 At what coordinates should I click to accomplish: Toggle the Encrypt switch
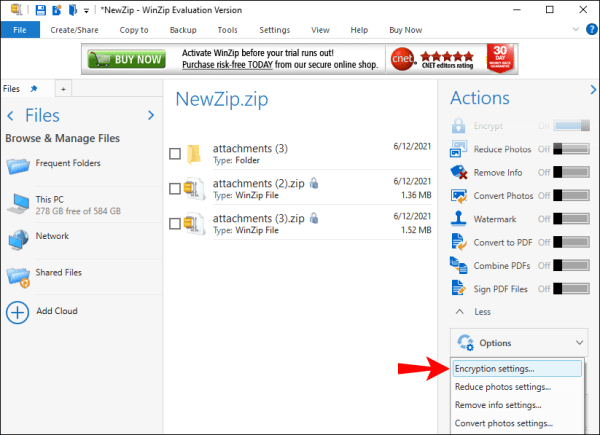[572, 125]
